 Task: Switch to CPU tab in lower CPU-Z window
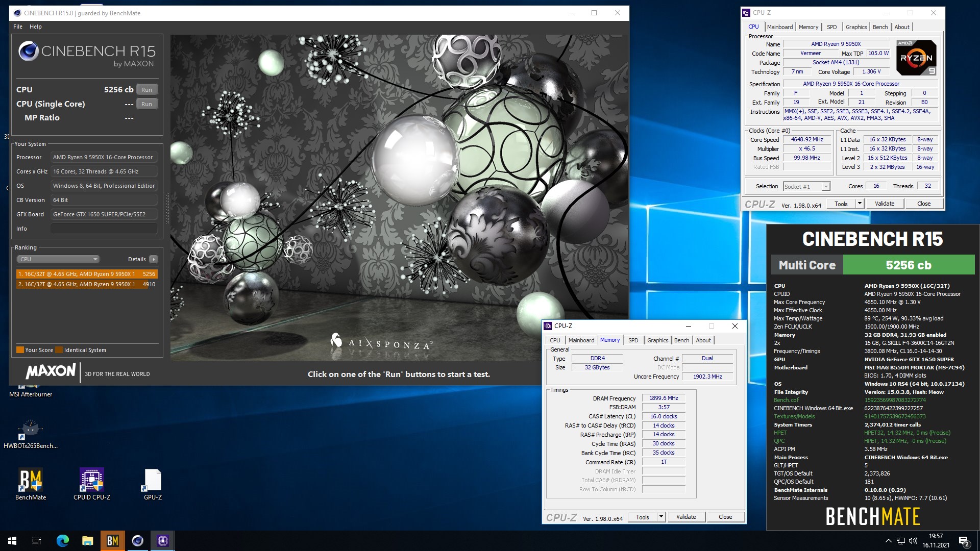point(555,340)
